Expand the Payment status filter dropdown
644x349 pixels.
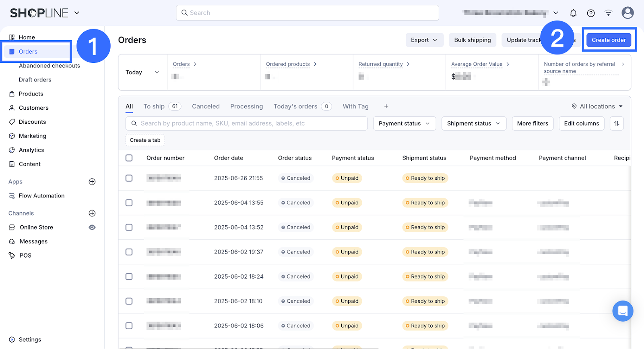(404, 123)
